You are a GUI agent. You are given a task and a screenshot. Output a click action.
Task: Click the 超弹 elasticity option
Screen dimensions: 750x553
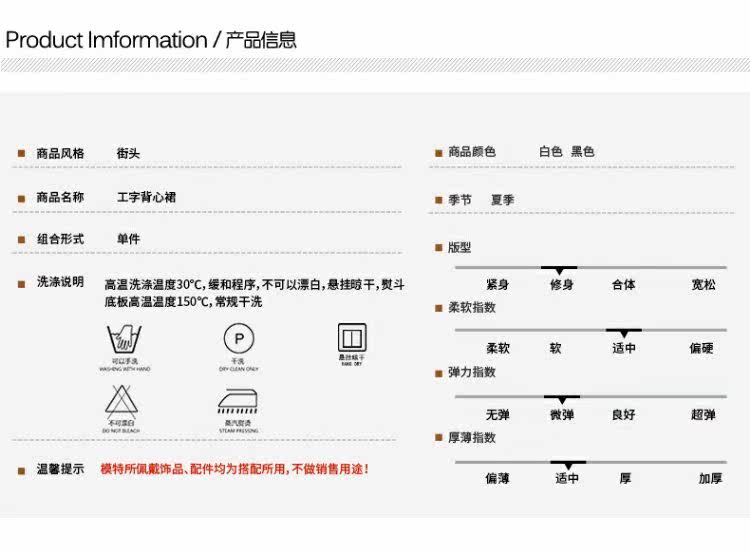(703, 414)
